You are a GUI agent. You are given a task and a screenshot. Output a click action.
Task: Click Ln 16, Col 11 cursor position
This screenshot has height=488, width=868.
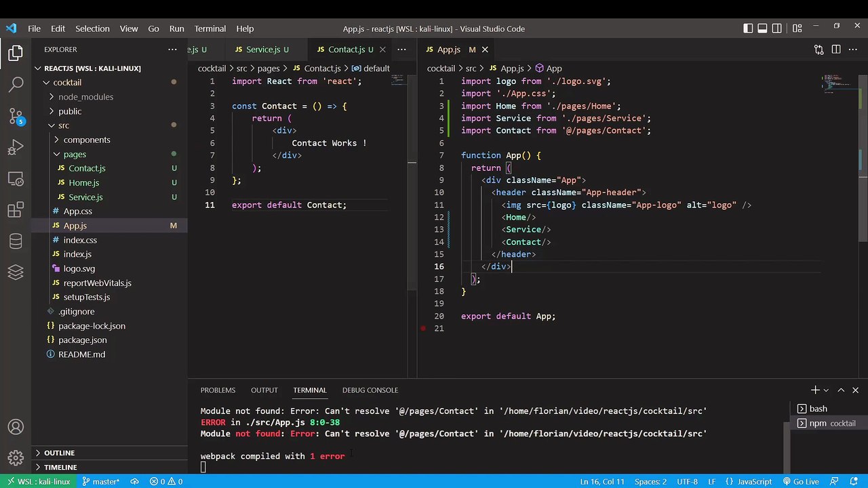602,481
